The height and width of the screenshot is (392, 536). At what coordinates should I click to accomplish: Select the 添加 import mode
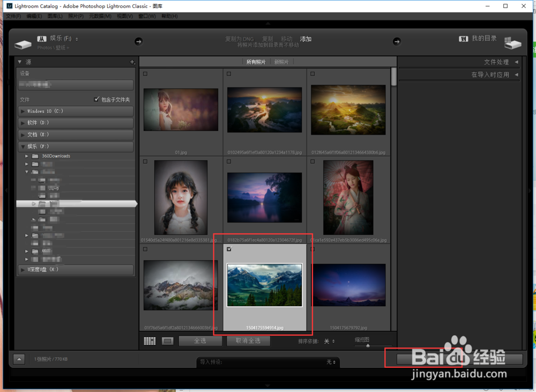coord(306,39)
